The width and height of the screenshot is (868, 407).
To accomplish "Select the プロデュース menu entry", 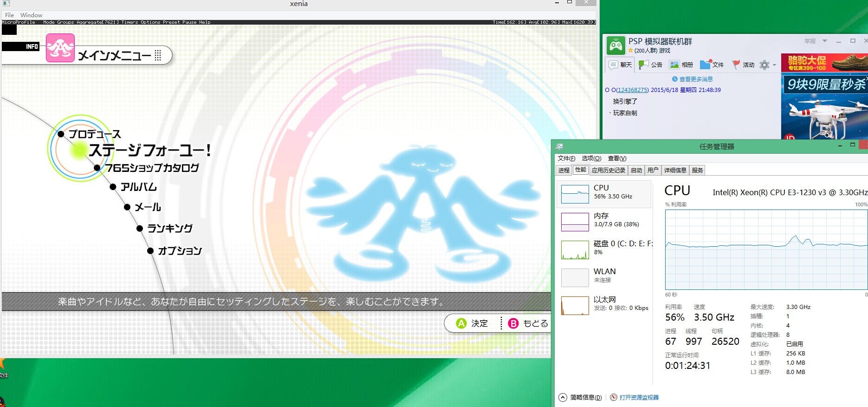I will [x=95, y=134].
